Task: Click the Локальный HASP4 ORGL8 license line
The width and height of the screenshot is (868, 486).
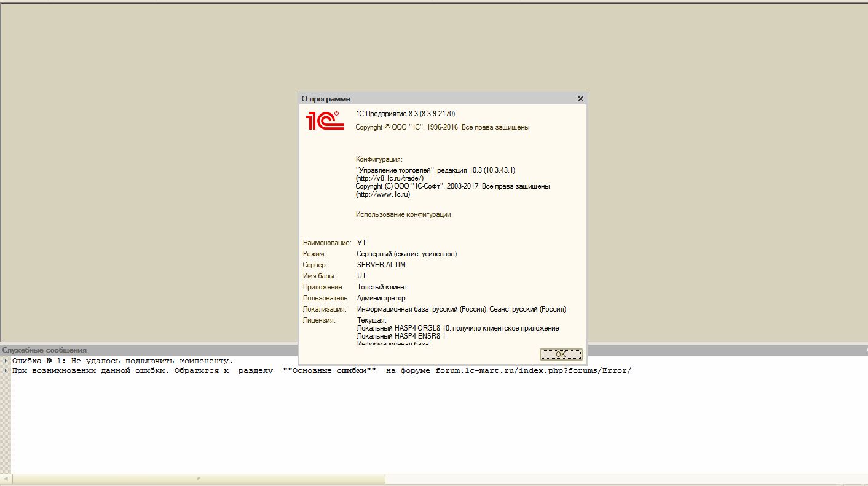Action: click(x=457, y=328)
